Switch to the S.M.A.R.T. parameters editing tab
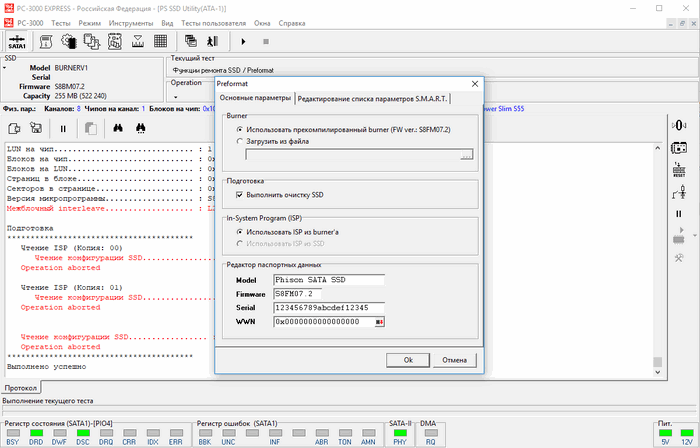Screen dimensions: 700x448 [372, 98]
